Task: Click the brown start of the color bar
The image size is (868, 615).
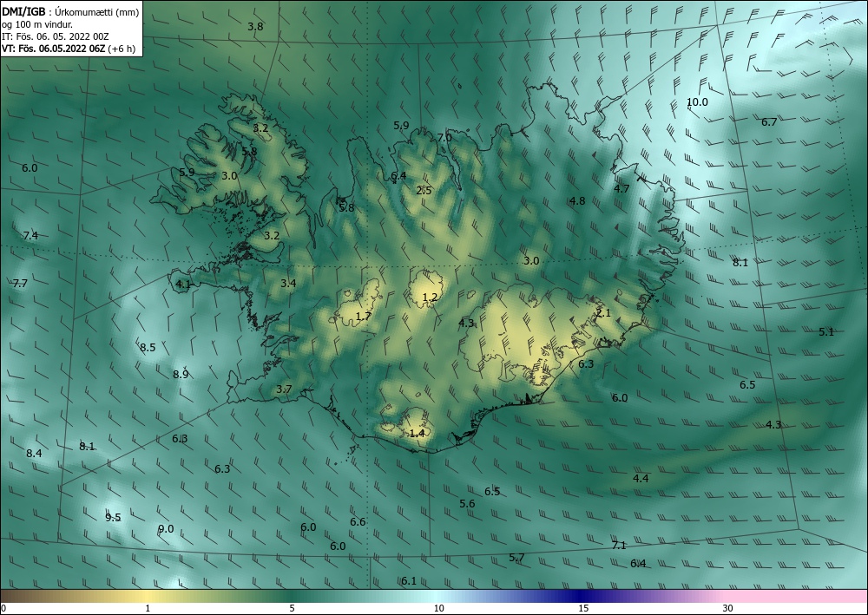Action: click(x=16, y=596)
